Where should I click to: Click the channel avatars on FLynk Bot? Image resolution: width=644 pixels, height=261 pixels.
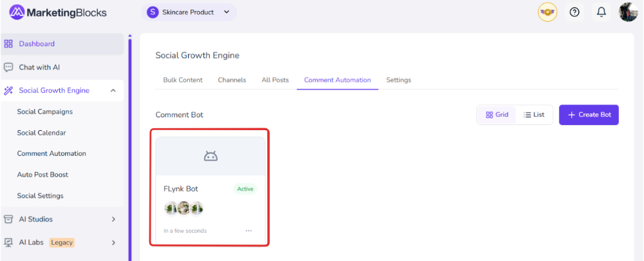184,208
